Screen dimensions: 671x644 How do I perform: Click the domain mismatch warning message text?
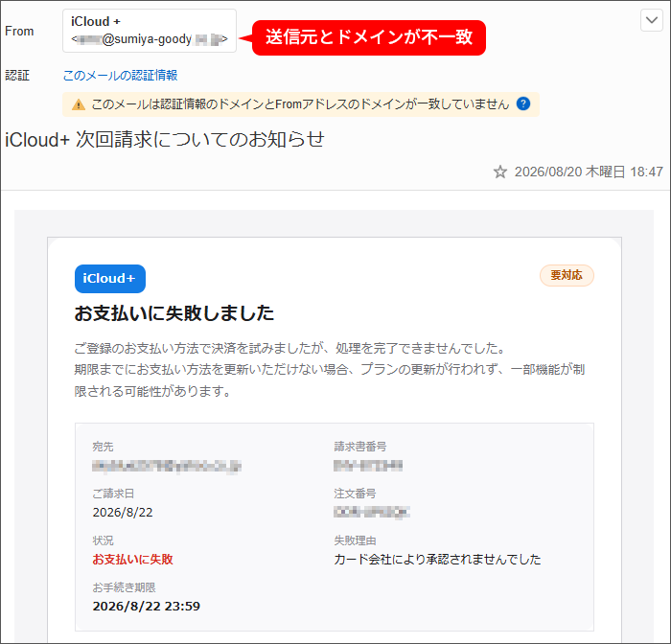pos(300,104)
